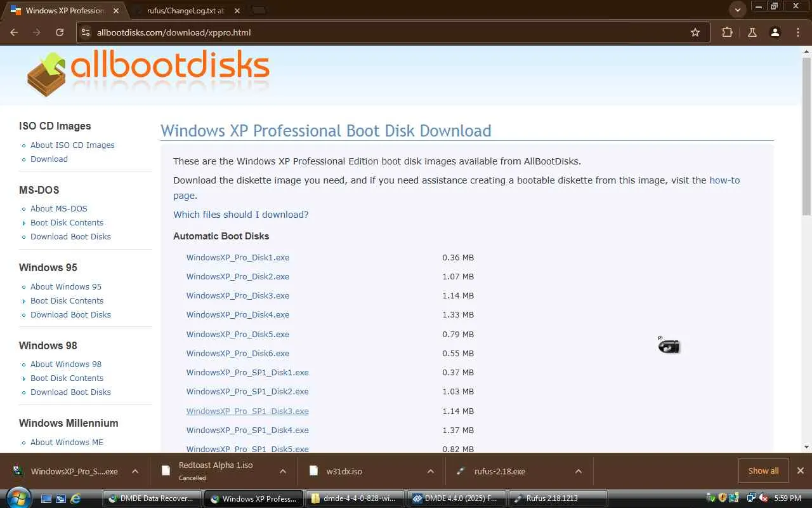Viewport: 812px width, 508px height.
Task: Click the volume muted tray icon
Action: pos(763,498)
